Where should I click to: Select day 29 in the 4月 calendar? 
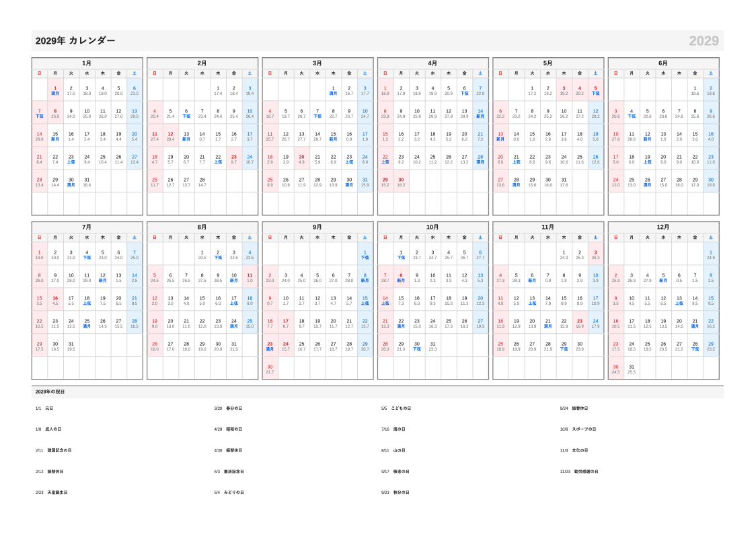click(x=385, y=182)
